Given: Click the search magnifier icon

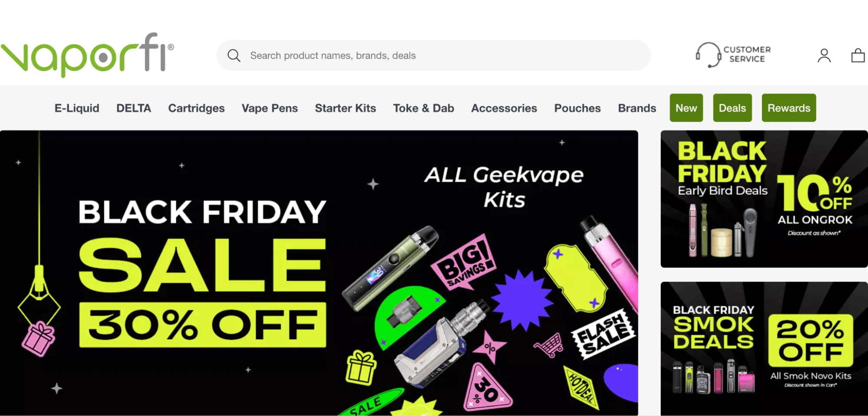Looking at the screenshot, I should pos(234,56).
